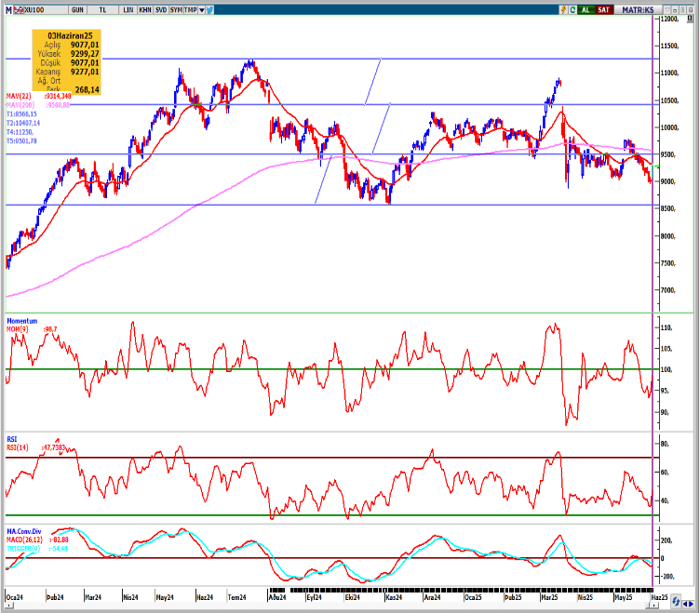Select the MAV(22) indicator label
Viewport: 700px width, 613px height.
tap(19, 96)
